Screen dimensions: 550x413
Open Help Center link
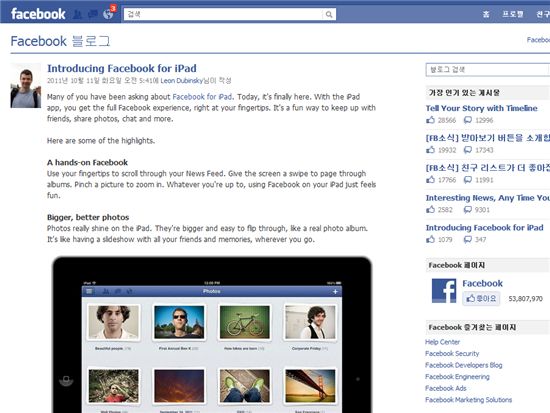[x=442, y=342]
